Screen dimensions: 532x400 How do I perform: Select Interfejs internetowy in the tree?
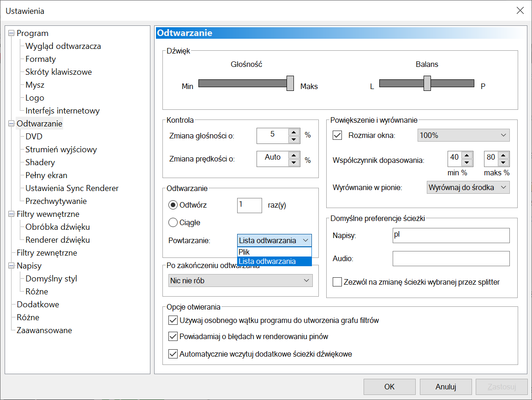pos(62,111)
